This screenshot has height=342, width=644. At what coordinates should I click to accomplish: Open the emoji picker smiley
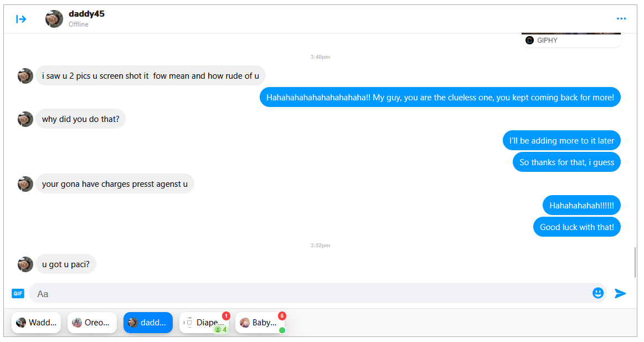coord(598,293)
